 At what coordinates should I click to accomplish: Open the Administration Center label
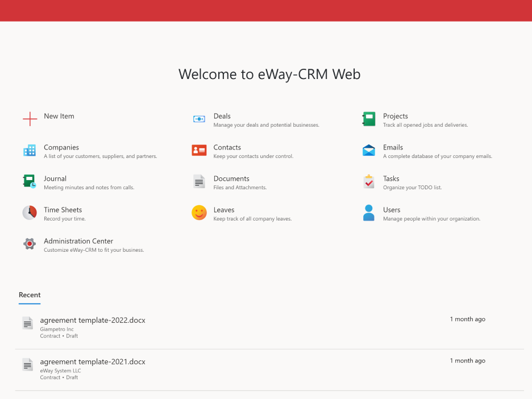coord(78,241)
